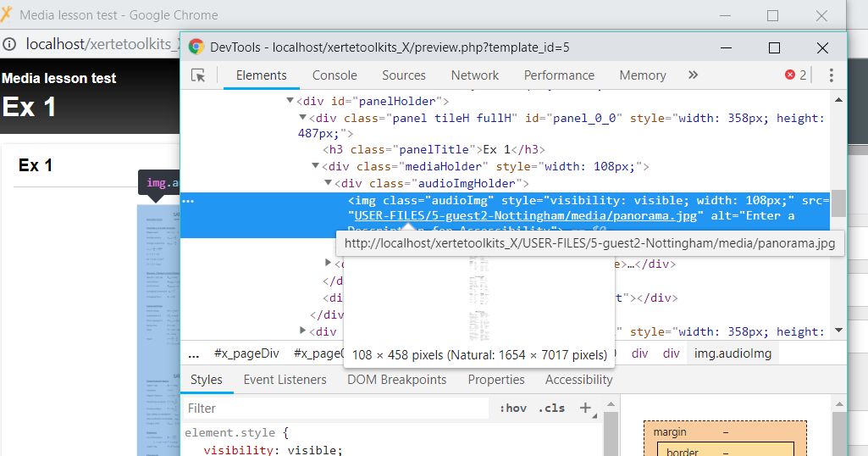Click the visibility: visible style property

273,450
